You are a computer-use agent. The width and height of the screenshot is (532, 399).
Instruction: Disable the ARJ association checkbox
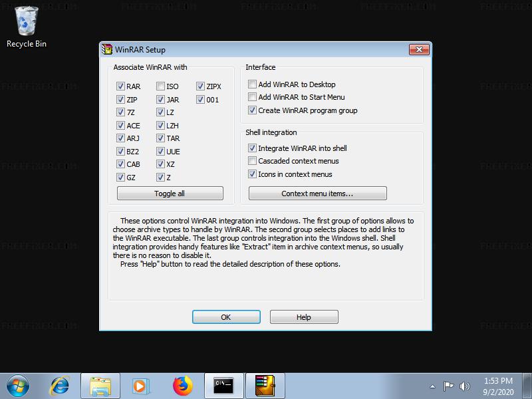(x=120, y=138)
